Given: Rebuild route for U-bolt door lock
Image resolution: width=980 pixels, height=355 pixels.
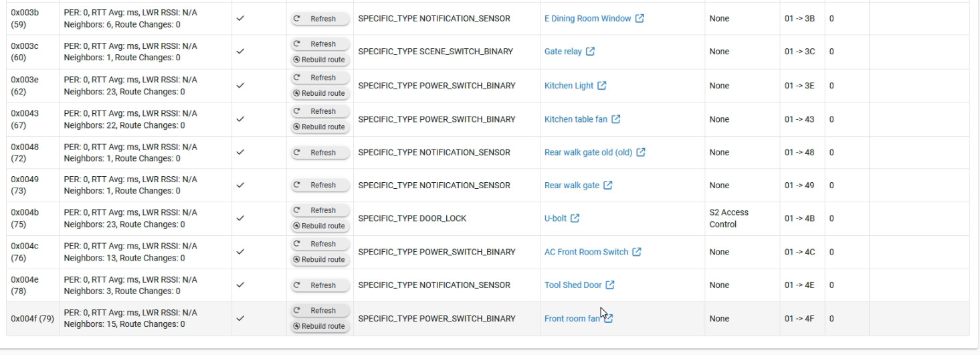Looking at the screenshot, I should click(x=320, y=226).
